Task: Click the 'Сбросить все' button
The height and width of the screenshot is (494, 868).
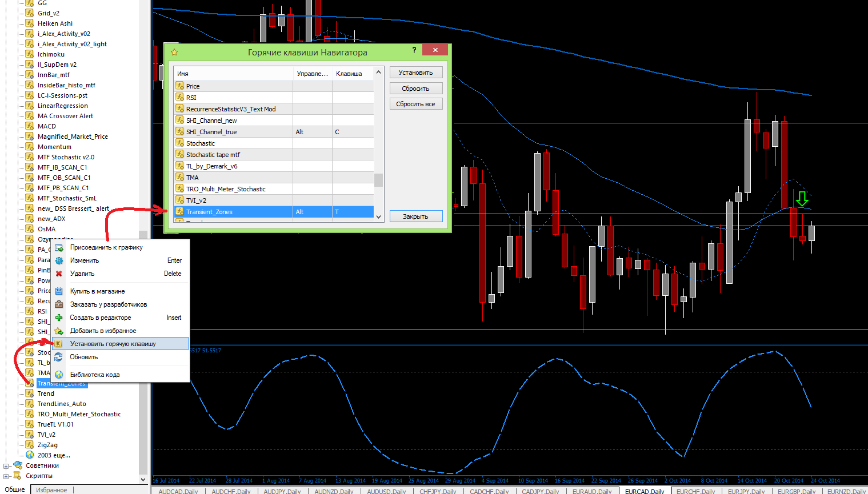Action: (416, 104)
